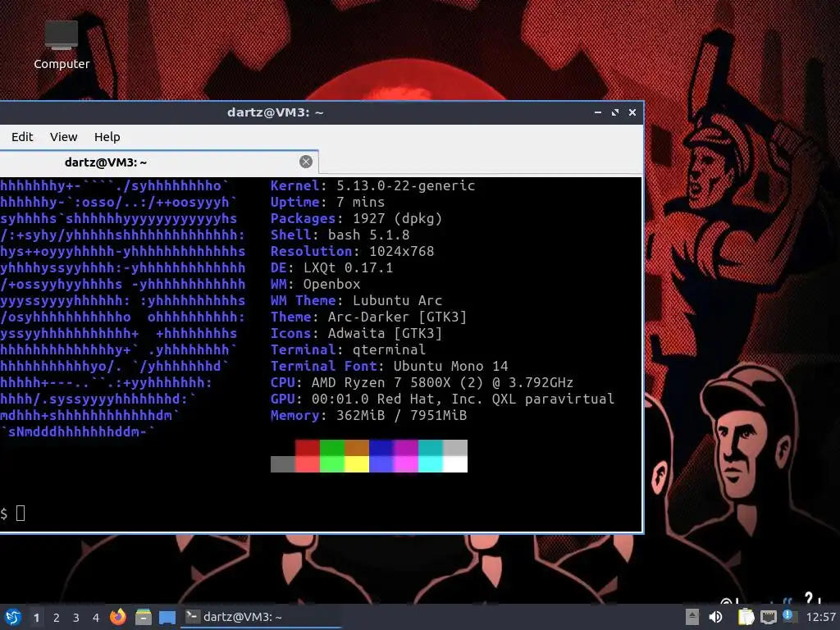The image size is (840, 630).
Task: Open the clipboard manager tray icon
Action: [746, 617]
